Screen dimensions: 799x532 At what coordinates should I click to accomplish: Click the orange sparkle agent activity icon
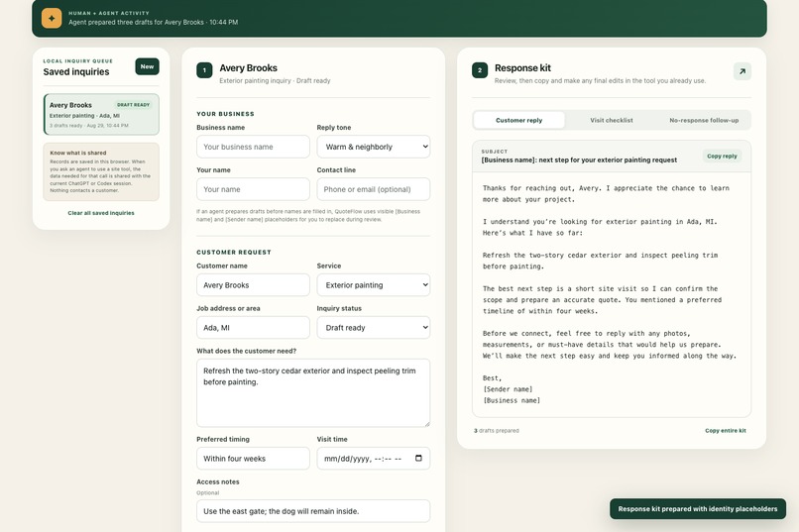click(x=52, y=18)
